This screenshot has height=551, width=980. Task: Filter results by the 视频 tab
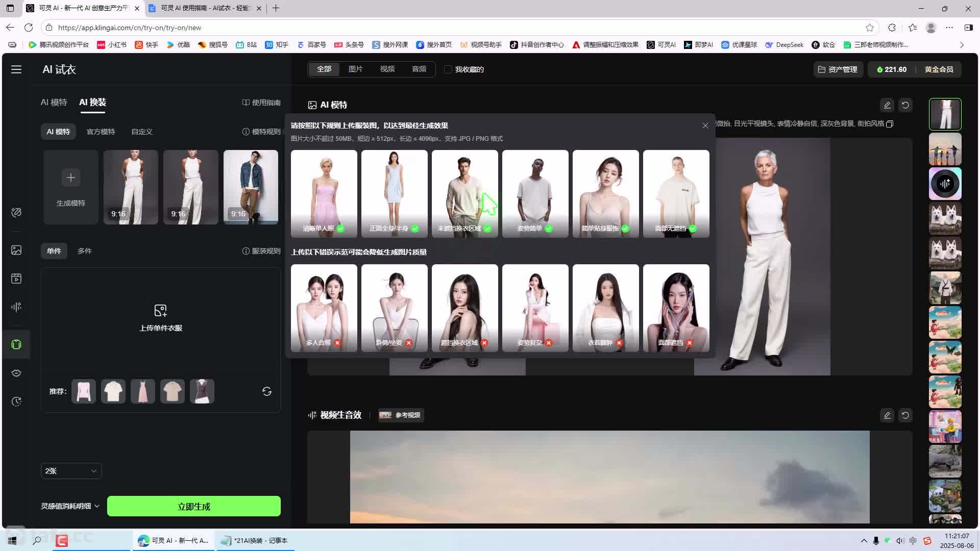387,69
